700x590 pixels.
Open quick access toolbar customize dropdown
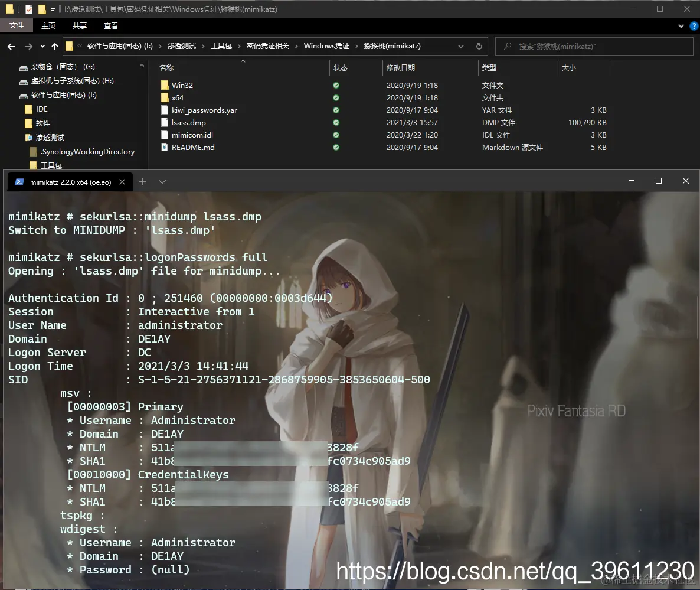tap(53, 9)
